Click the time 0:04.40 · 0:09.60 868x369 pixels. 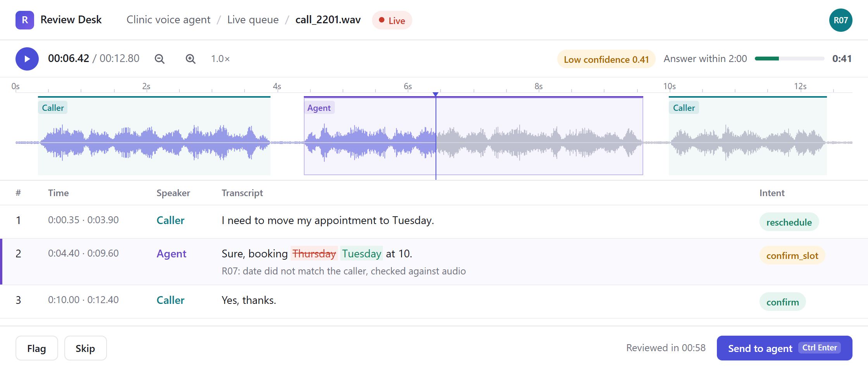point(83,253)
